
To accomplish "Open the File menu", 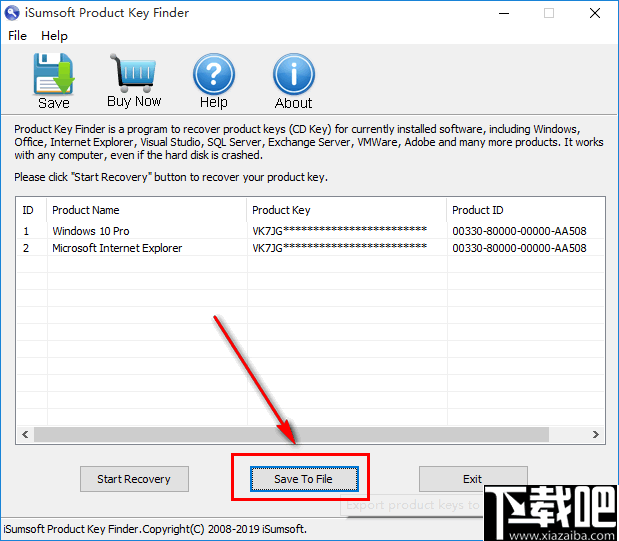I will click(x=17, y=36).
